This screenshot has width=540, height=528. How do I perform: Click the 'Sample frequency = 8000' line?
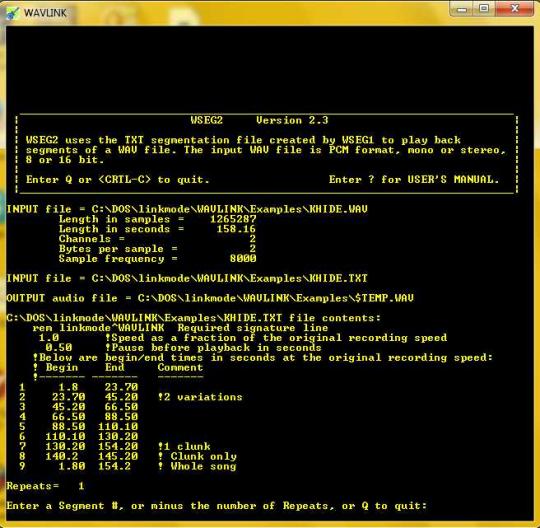click(x=157, y=259)
